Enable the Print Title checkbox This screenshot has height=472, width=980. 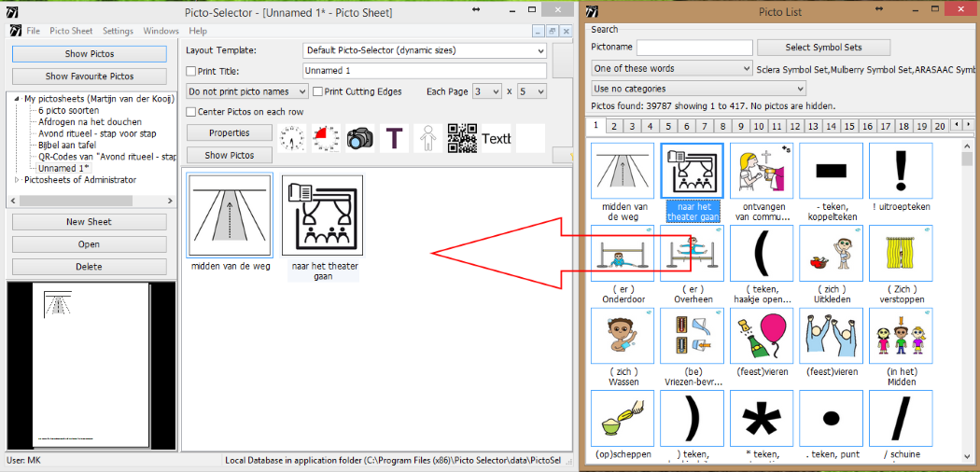pos(192,71)
